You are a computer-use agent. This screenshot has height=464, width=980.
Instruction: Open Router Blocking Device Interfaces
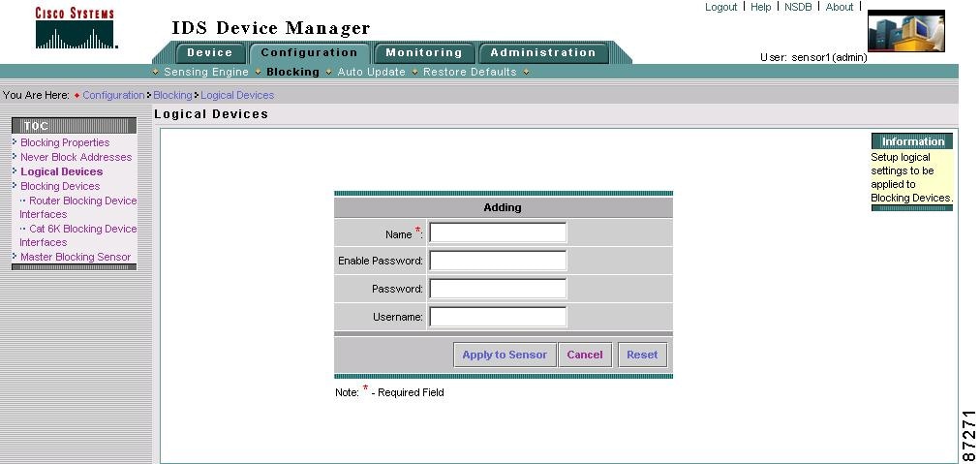click(x=78, y=207)
